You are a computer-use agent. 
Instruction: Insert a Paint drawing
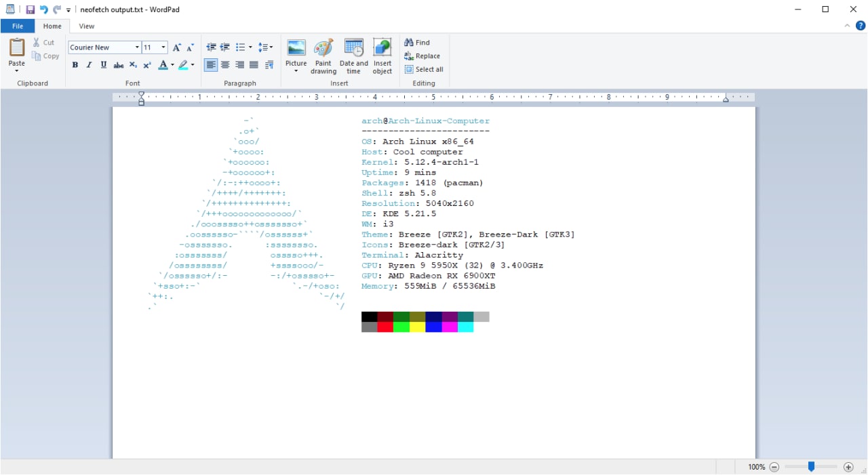(x=323, y=56)
